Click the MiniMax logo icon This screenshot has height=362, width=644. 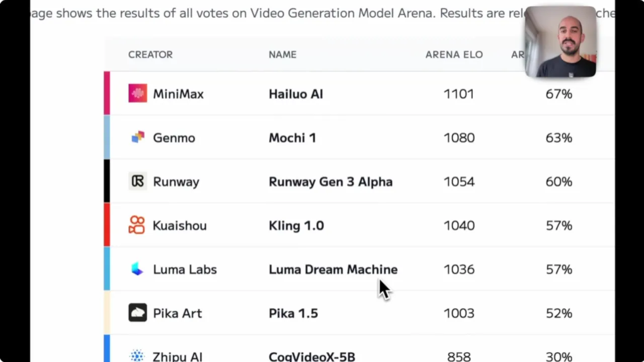137,94
